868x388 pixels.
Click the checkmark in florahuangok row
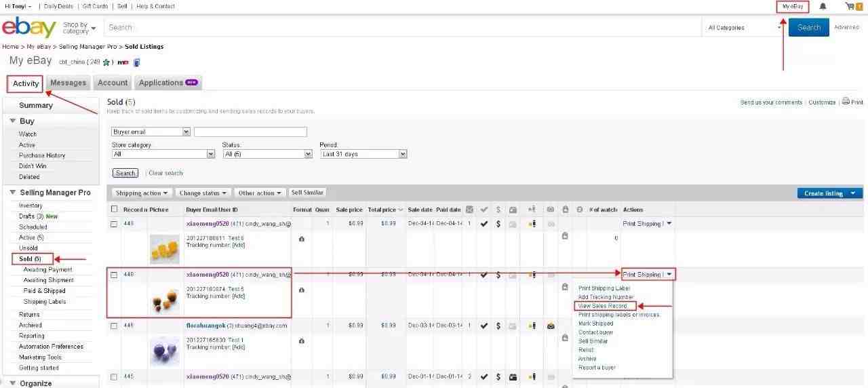coord(484,326)
